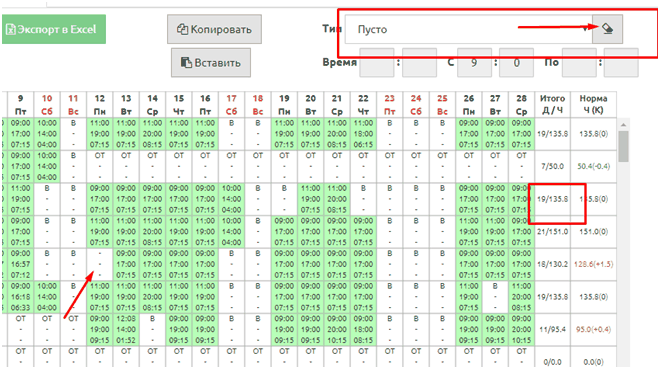Select the empty cell under 12 Пн
The height and width of the screenshot is (369, 660).
100,264
